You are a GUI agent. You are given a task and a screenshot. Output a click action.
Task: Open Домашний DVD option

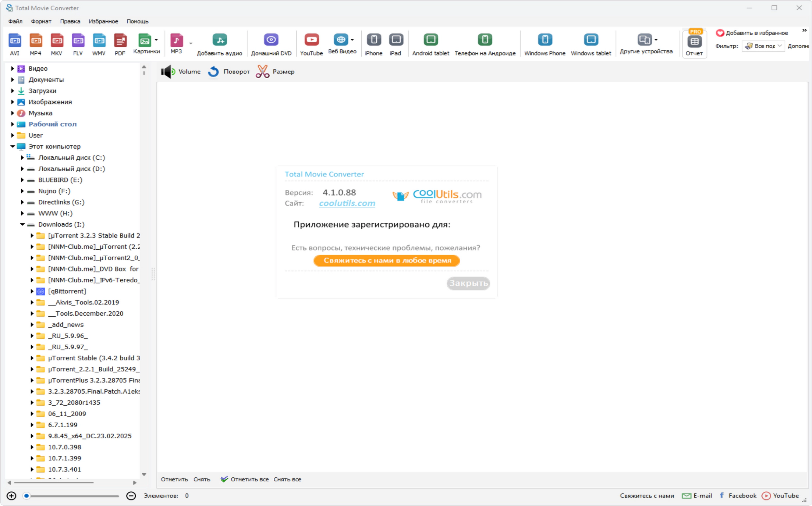271,44
